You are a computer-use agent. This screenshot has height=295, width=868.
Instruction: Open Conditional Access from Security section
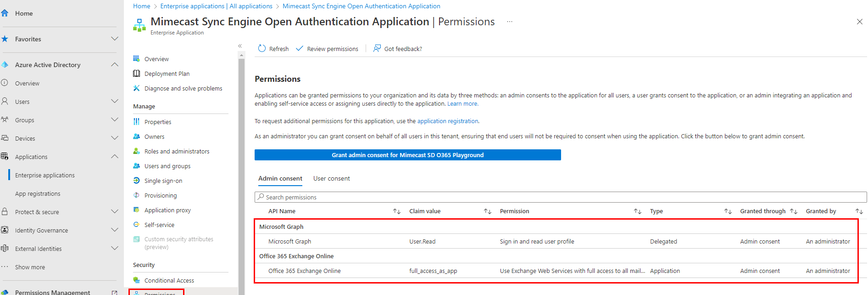[169, 280]
